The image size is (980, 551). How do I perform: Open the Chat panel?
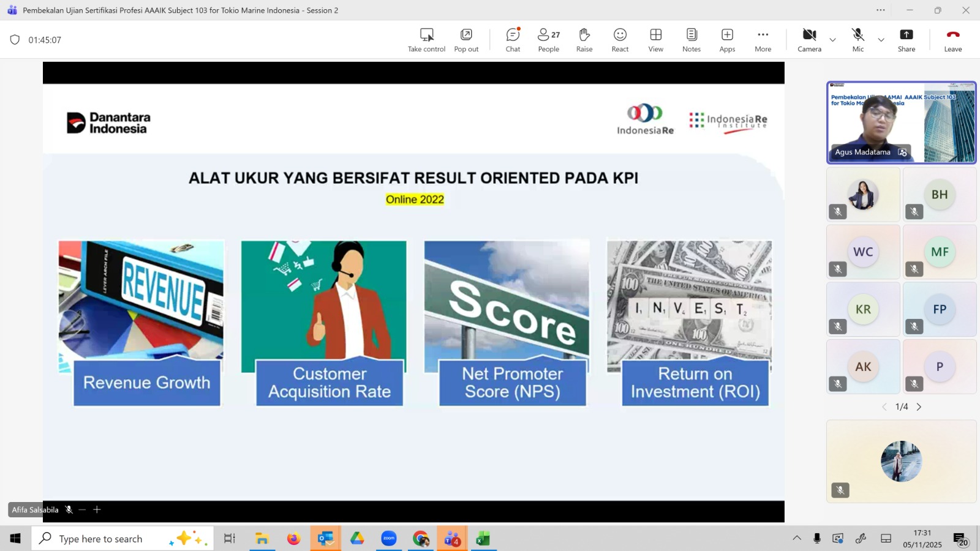click(x=513, y=40)
